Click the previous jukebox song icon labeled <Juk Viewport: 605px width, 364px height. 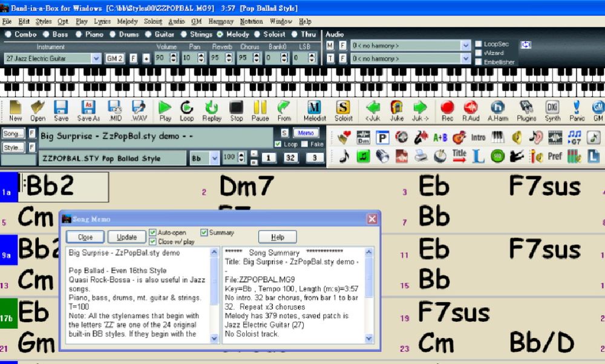373,111
